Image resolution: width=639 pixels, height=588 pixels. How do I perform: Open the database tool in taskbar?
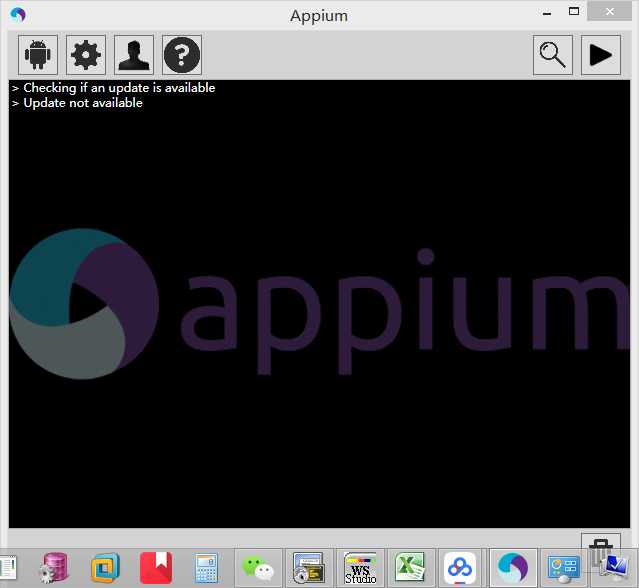pos(54,568)
